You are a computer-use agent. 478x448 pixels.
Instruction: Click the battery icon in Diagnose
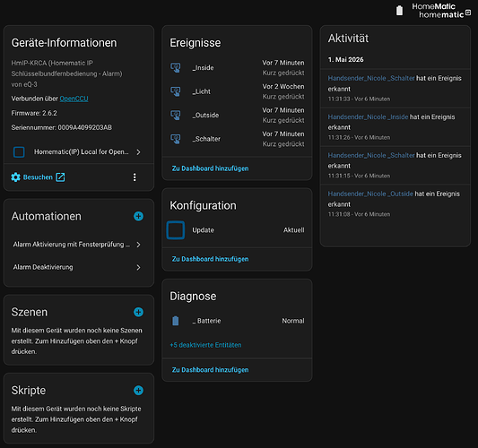(x=176, y=321)
